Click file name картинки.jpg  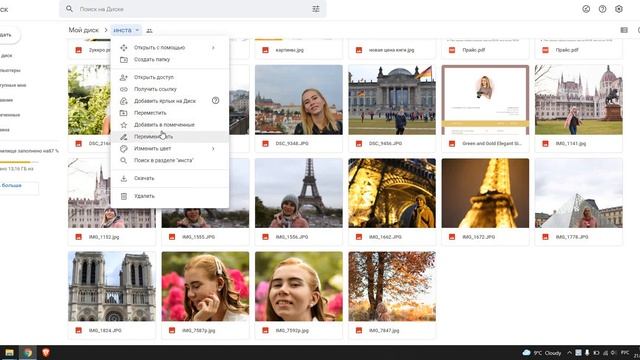(289, 50)
